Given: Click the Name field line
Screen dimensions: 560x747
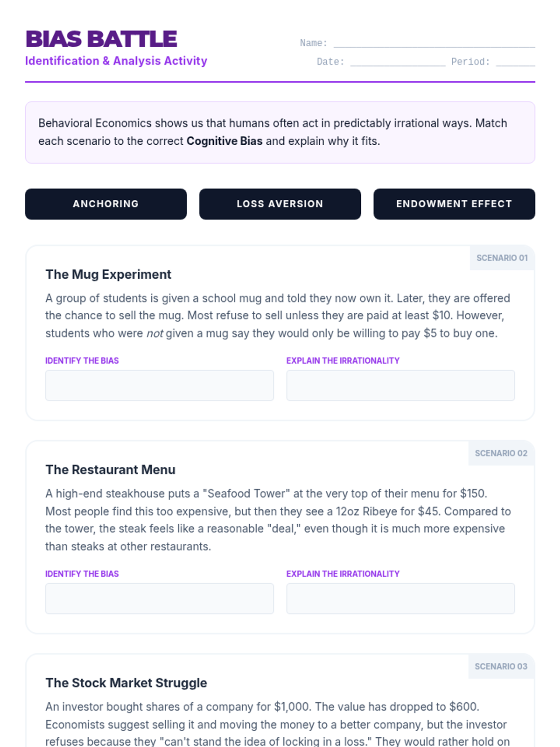Looking at the screenshot, I should (x=434, y=43).
